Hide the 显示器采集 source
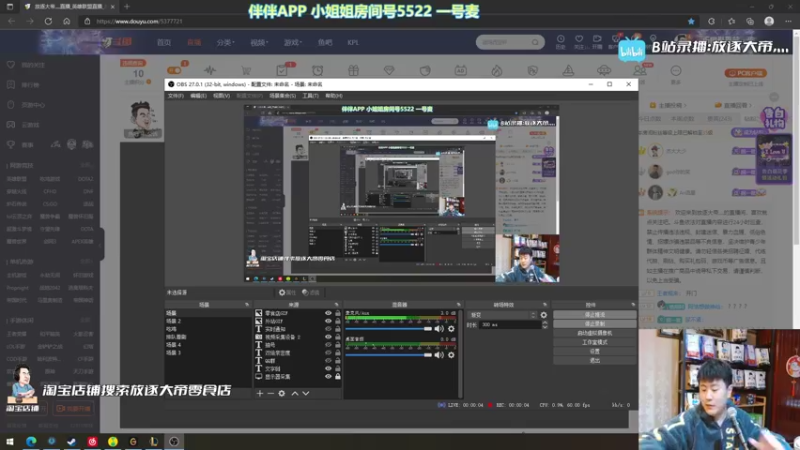 pyautogui.click(x=328, y=377)
